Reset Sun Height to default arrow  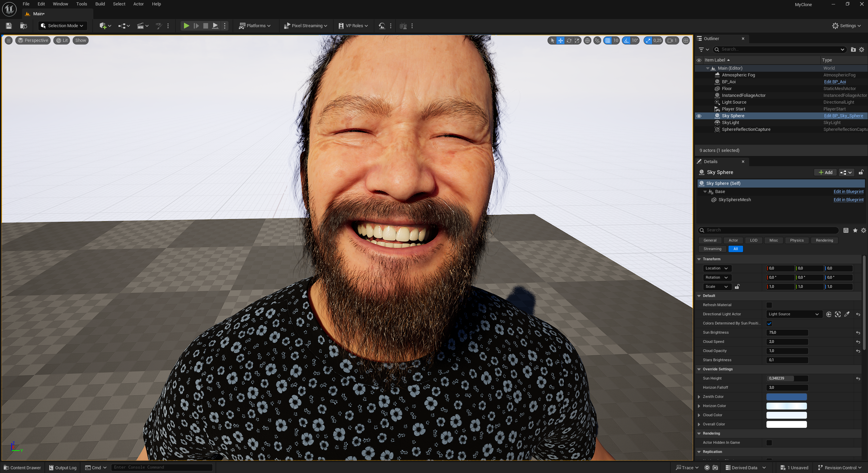tap(858, 379)
